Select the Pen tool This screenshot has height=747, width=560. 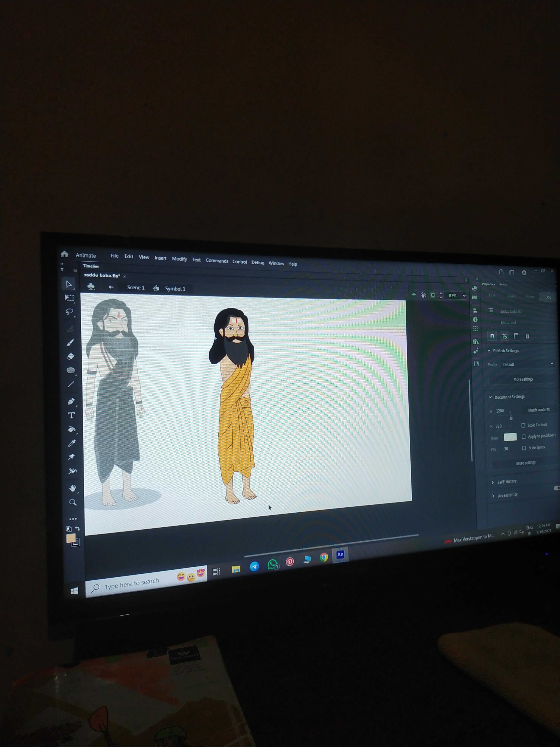pos(71,402)
